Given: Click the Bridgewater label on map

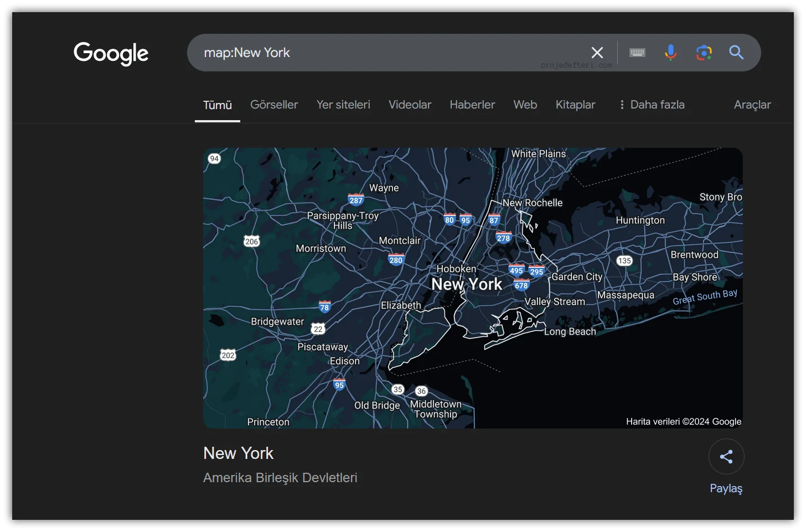Looking at the screenshot, I should (277, 322).
